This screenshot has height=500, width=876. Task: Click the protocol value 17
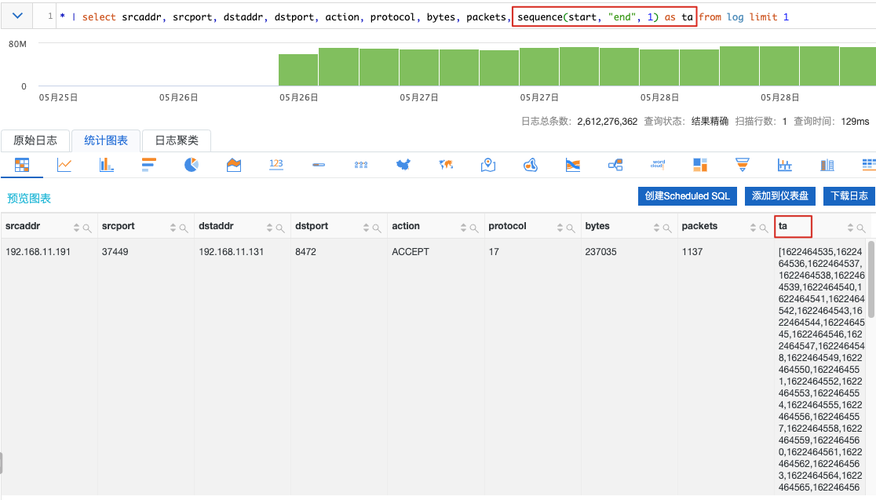494,252
